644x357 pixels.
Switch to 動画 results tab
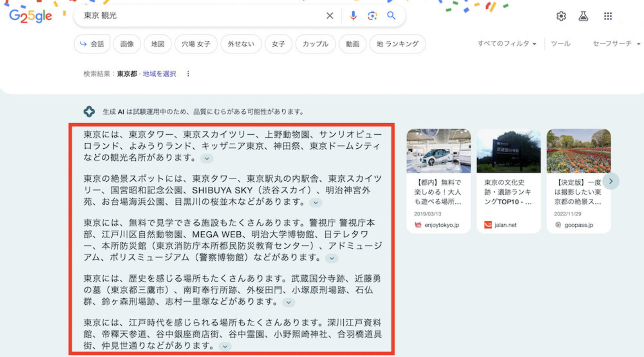(353, 44)
